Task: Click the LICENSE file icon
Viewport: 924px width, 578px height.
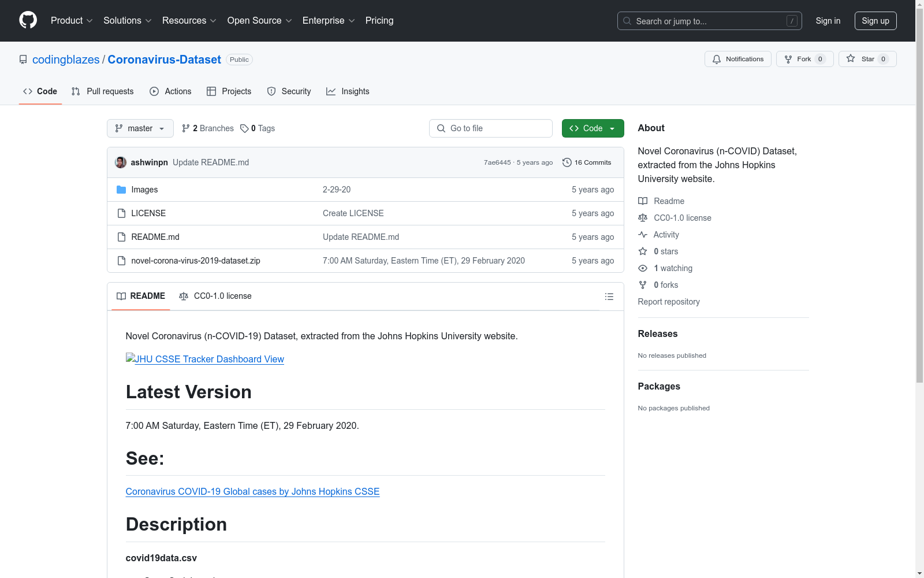Action: tap(121, 213)
